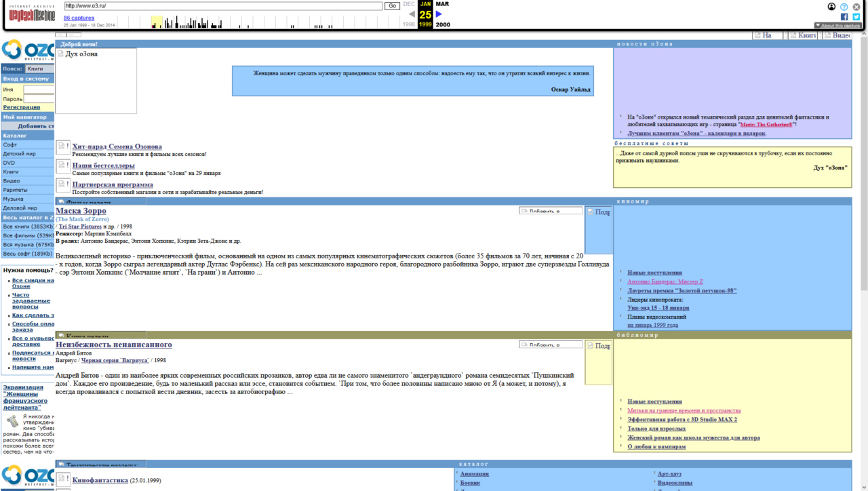
Task: Click the Wayback help question mark icon
Action: coord(844,7)
